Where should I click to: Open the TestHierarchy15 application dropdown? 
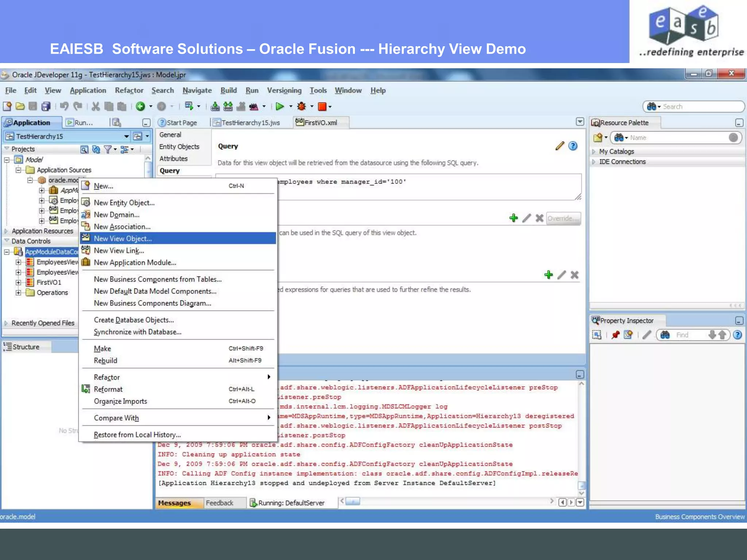[x=126, y=136]
